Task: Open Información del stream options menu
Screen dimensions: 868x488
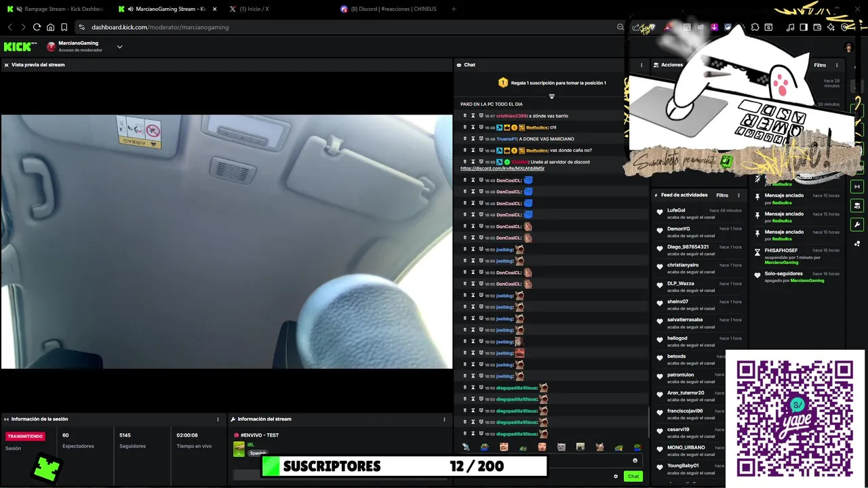Action: (444, 419)
